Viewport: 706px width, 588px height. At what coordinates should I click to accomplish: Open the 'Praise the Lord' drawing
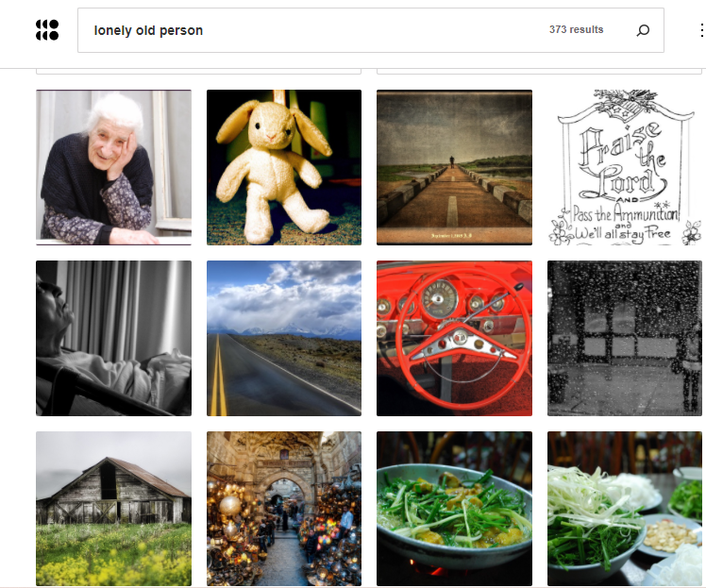(x=625, y=167)
